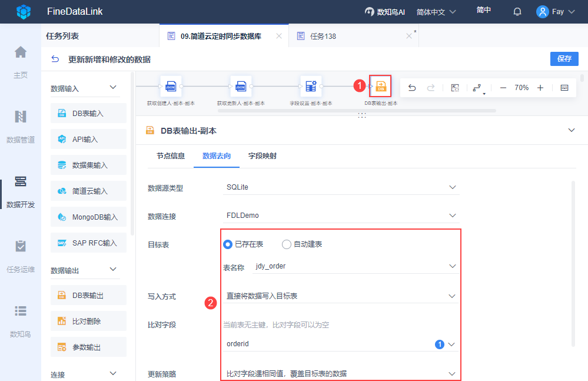Click the Fay user avatar
Screen dimensions: 588x381
click(542, 12)
